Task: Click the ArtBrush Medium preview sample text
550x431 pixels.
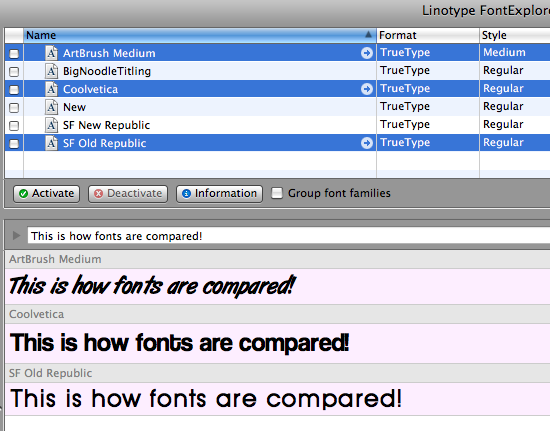Action: [x=152, y=286]
